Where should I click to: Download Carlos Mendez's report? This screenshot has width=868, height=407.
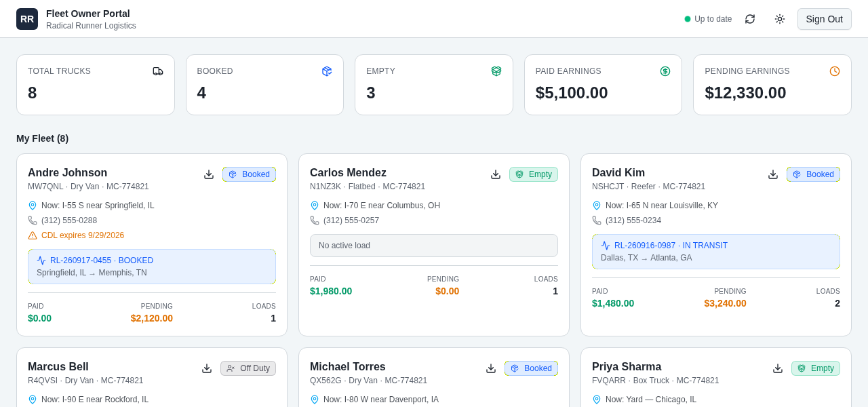click(496, 174)
